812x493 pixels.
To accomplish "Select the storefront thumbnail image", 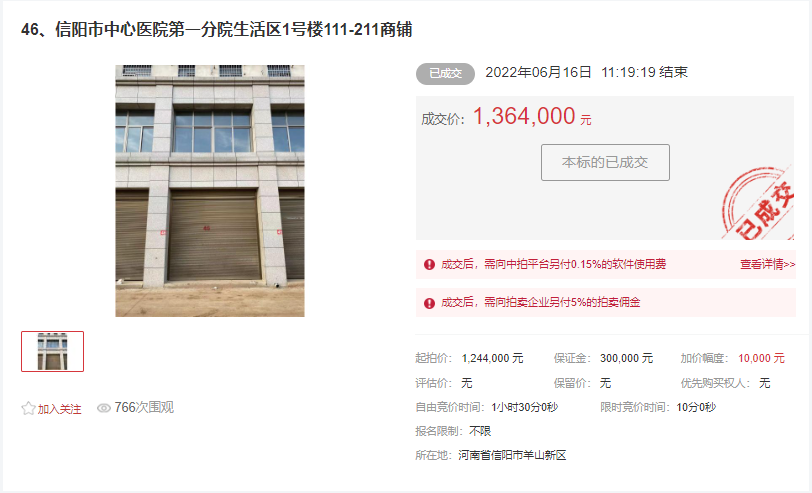I will 52,351.
